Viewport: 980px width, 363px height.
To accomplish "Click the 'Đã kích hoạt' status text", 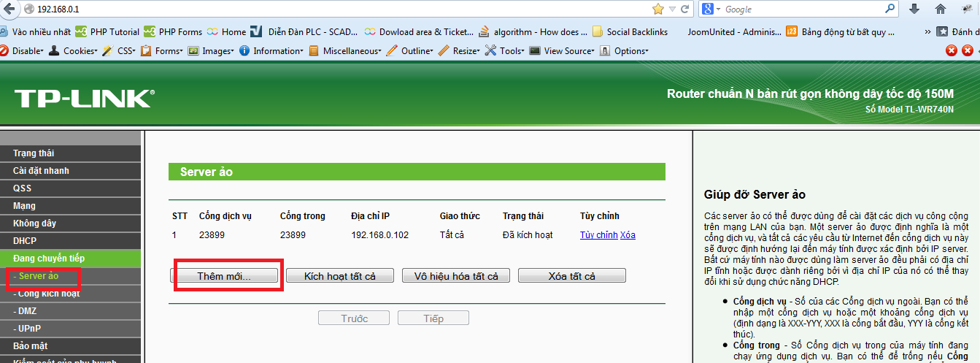I will 528,235.
